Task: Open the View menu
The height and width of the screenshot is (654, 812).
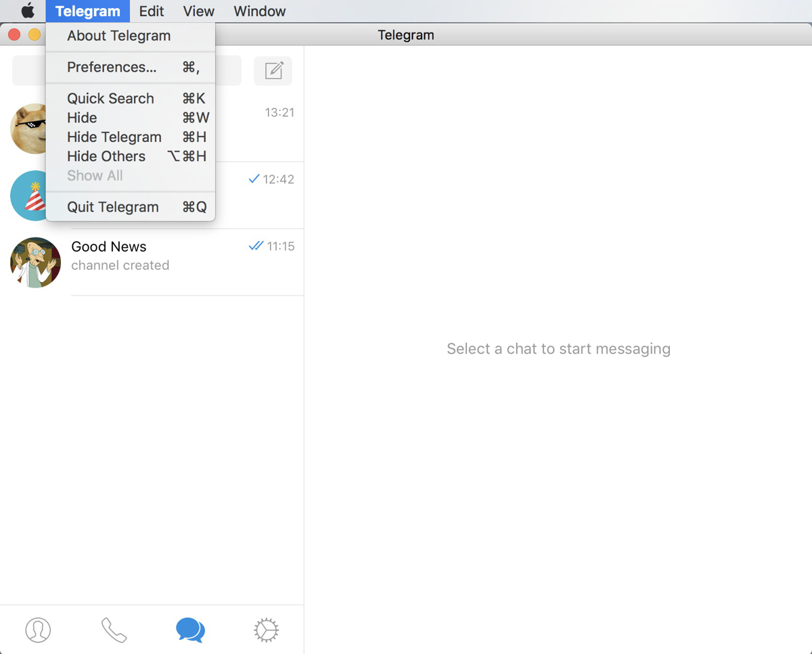Action: click(x=199, y=11)
